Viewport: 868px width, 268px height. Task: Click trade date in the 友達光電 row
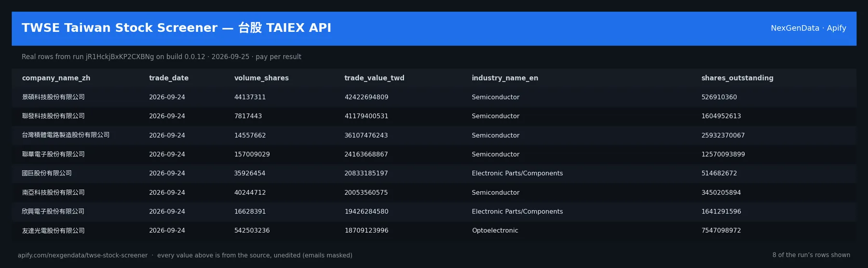[167, 230]
